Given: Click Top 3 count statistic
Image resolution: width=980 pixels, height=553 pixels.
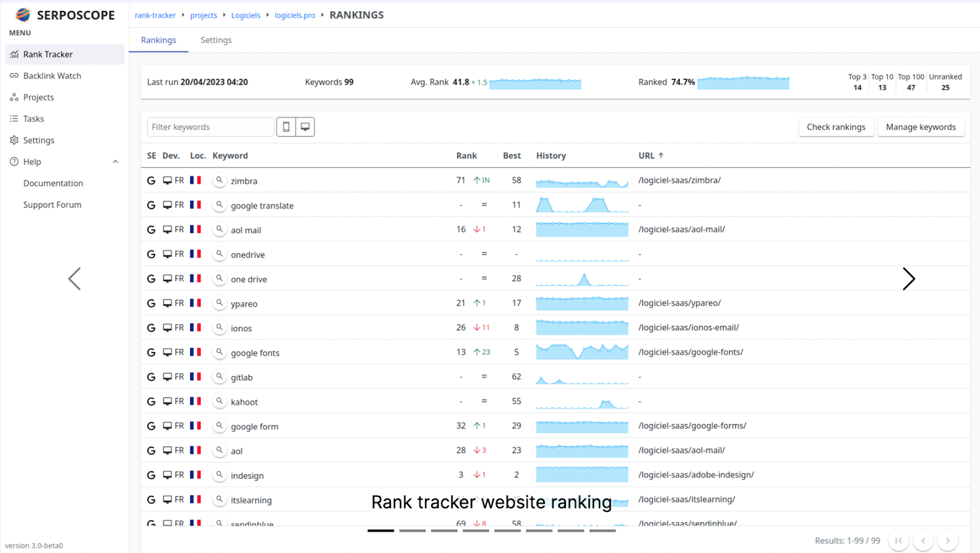Looking at the screenshot, I should pyautogui.click(x=857, y=82).
